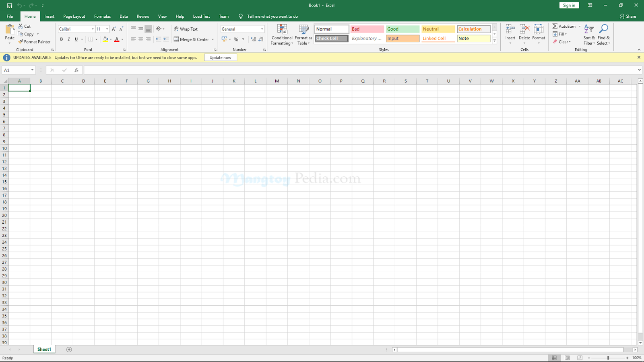Toggle underline formatting

coord(76,39)
